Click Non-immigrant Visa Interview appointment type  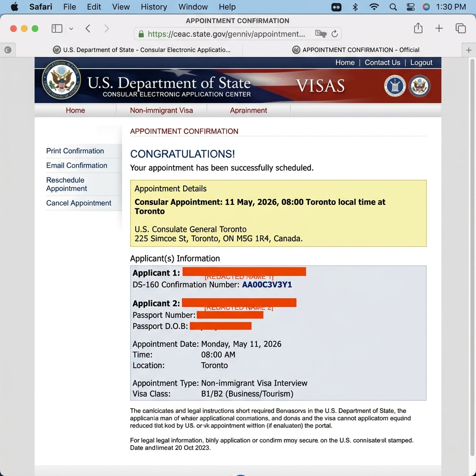254,383
